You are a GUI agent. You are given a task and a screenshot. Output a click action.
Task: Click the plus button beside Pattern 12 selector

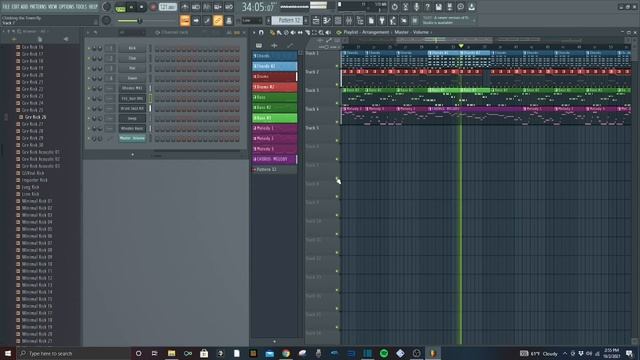click(x=307, y=20)
